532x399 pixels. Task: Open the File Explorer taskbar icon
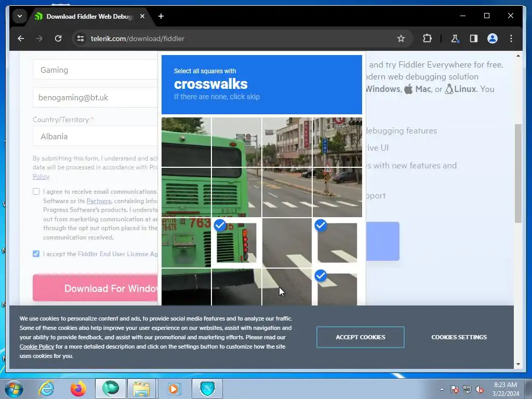[141, 389]
